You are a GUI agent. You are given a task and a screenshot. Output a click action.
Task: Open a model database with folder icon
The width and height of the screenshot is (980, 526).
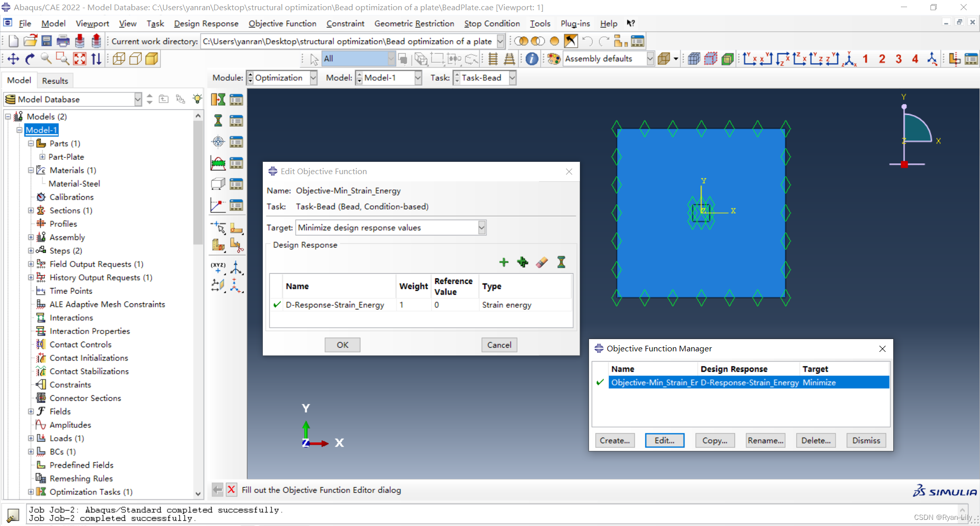30,41
